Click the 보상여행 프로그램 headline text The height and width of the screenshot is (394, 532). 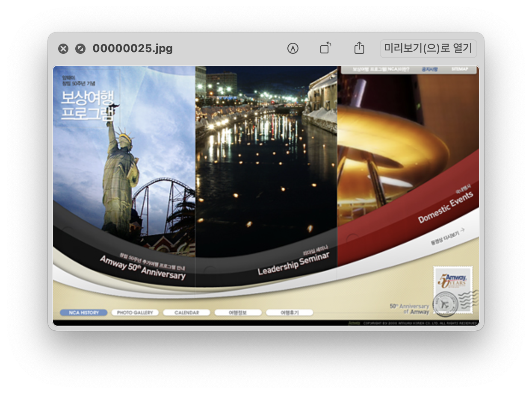[x=88, y=106]
